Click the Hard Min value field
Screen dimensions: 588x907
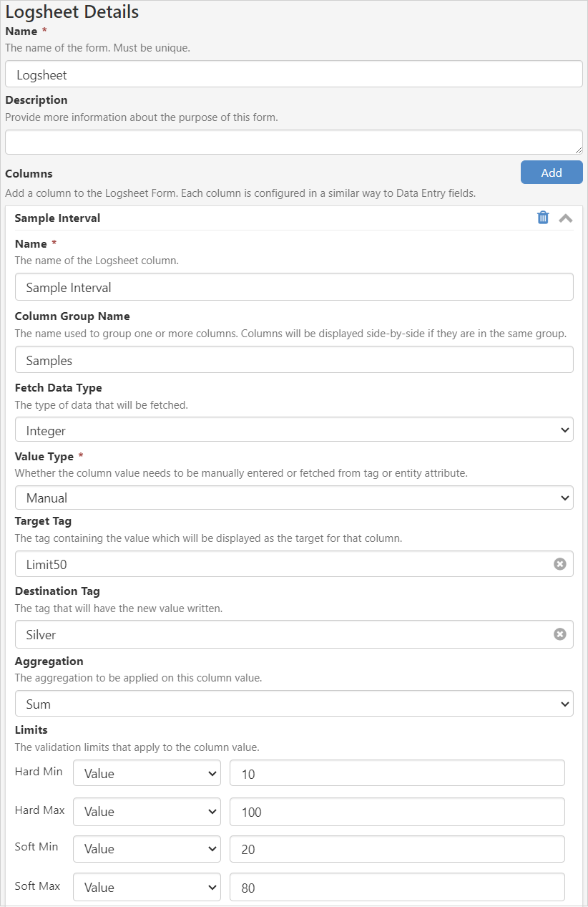[397, 773]
